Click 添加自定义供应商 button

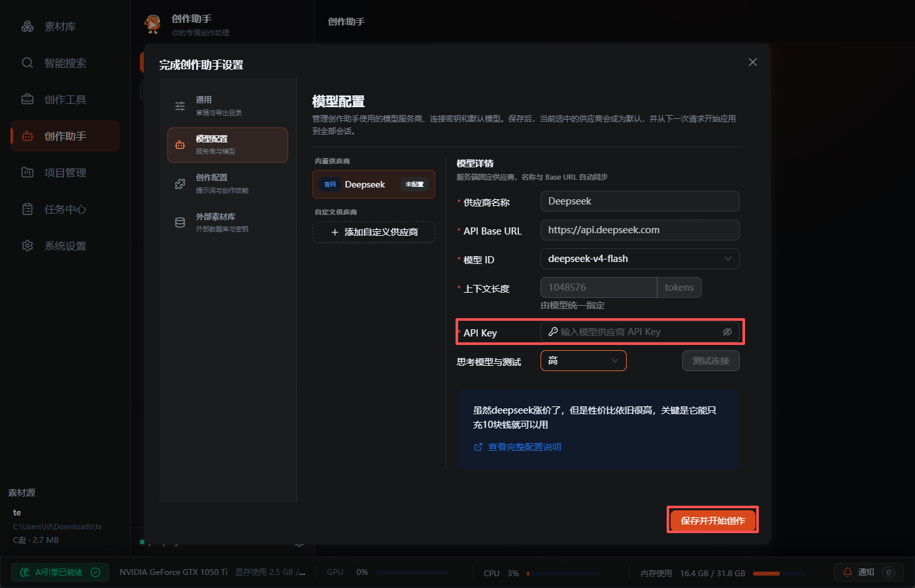point(374,232)
